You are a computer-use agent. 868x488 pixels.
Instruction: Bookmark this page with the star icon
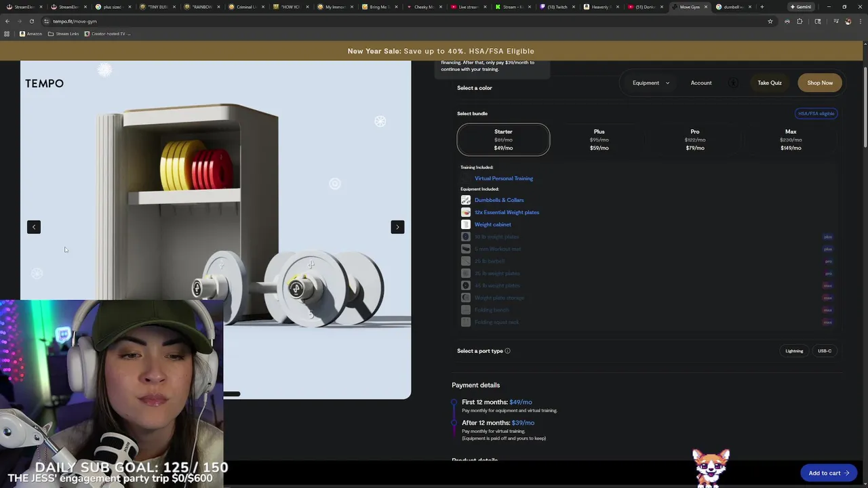tap(770, 21)
